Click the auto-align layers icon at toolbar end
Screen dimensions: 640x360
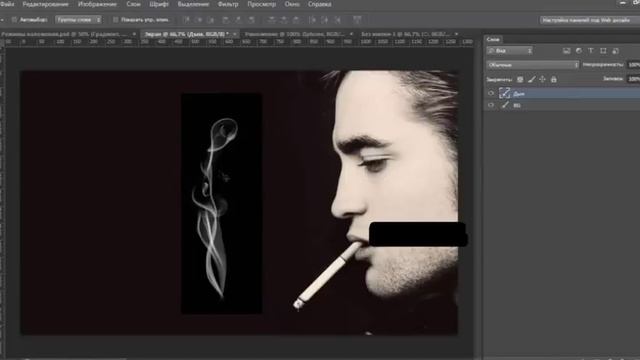tap(357, 20)
